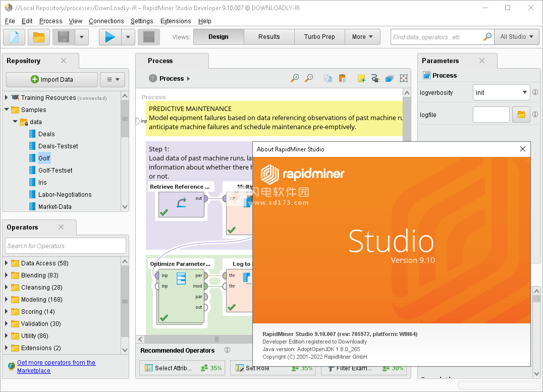Switch to the Turbo Prep view
The width and height of the screenshot is (543, 392).
click(x=319, y=37)
